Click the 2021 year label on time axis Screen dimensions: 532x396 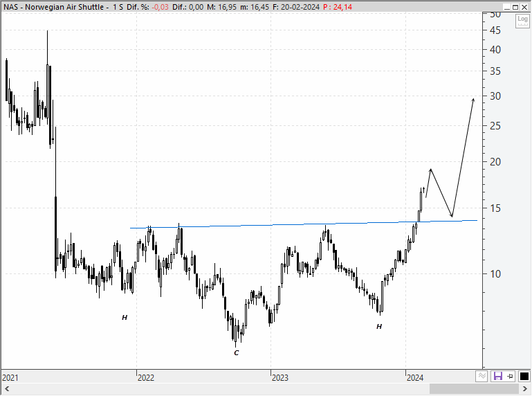10,378
